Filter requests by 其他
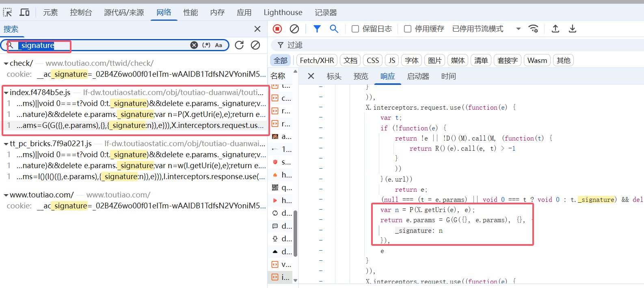Viewport: 644px width, 288px height. (564, 61)
